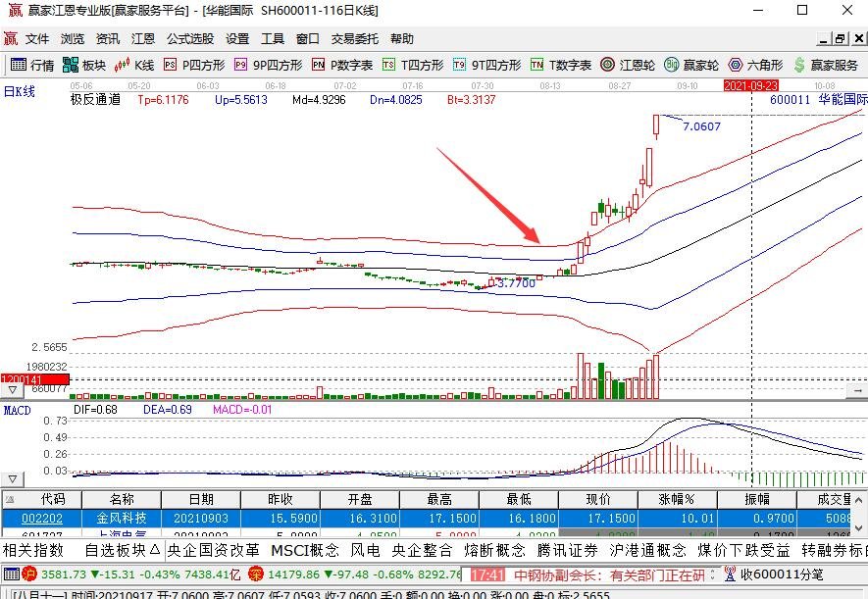868x599 pixels.
Task: Expand the volume panel dropdown triangle
Action: coord(12,390)
